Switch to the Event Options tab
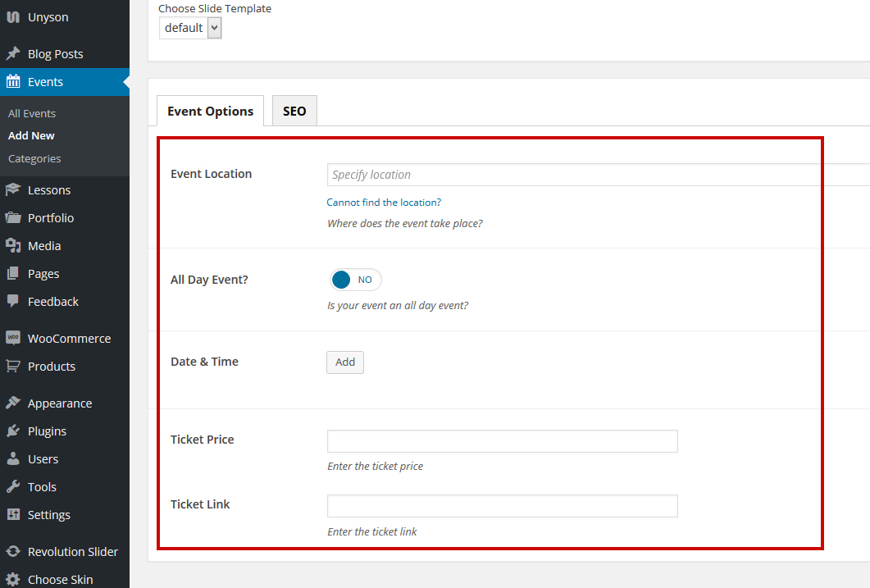The width and height of the screenshot is (870, 588). 210,111
